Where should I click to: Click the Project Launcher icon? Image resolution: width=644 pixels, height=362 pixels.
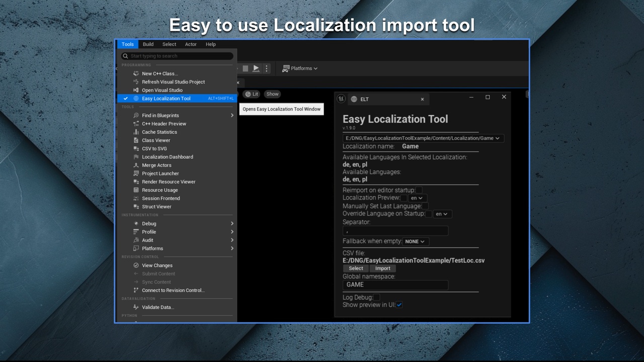click(136, 173)
